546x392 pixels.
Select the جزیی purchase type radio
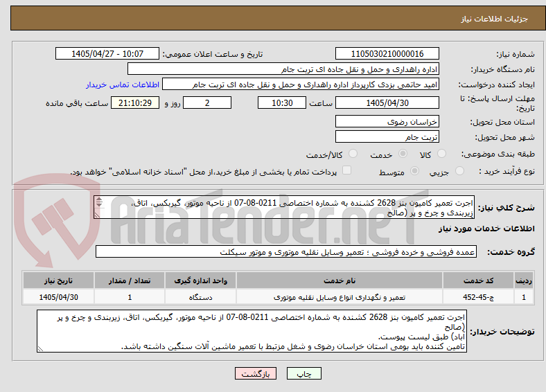pyautogui.click(x=459, y=170)
